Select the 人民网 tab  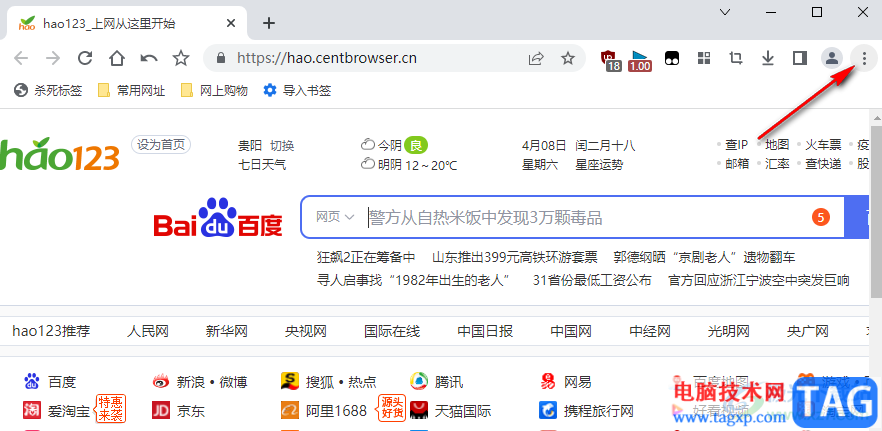[147, 331]
